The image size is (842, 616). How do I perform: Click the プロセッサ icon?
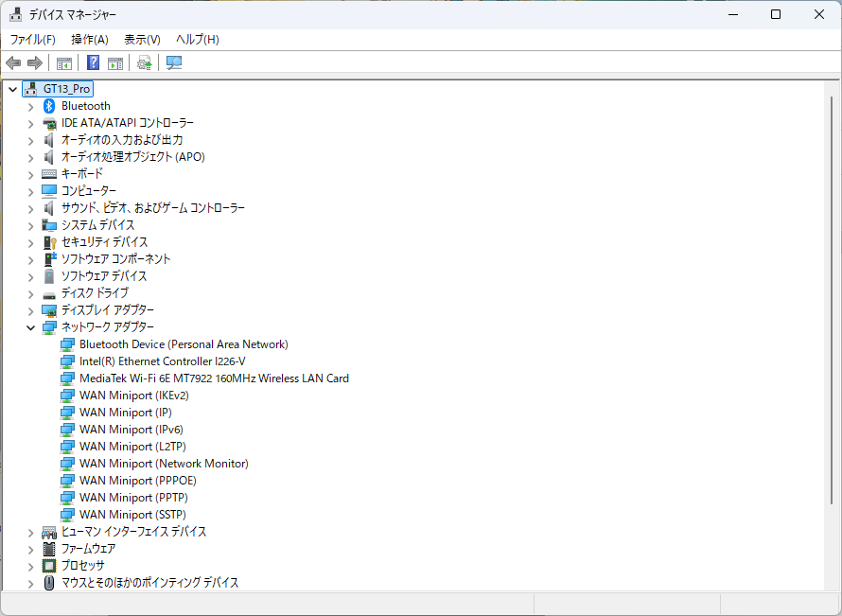49,566
